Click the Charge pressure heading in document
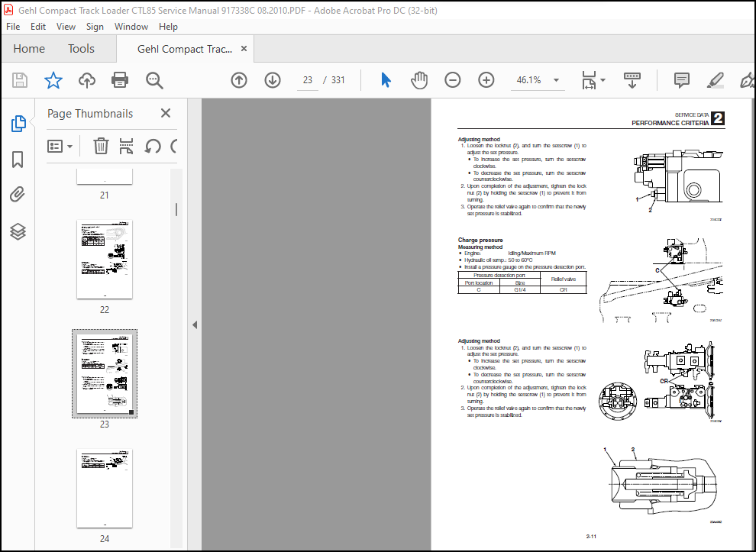The height and width of the screenshot is (552, 756). click(x=480, y=240)
